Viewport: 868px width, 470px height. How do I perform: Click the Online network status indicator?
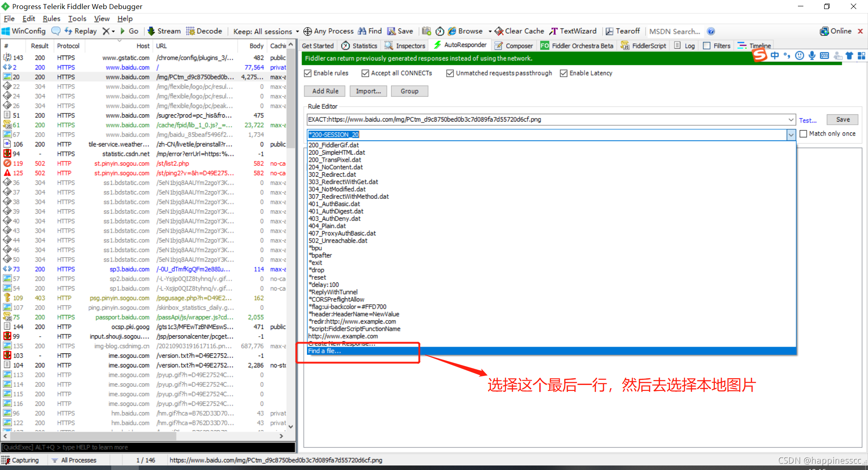coord(835,31)
